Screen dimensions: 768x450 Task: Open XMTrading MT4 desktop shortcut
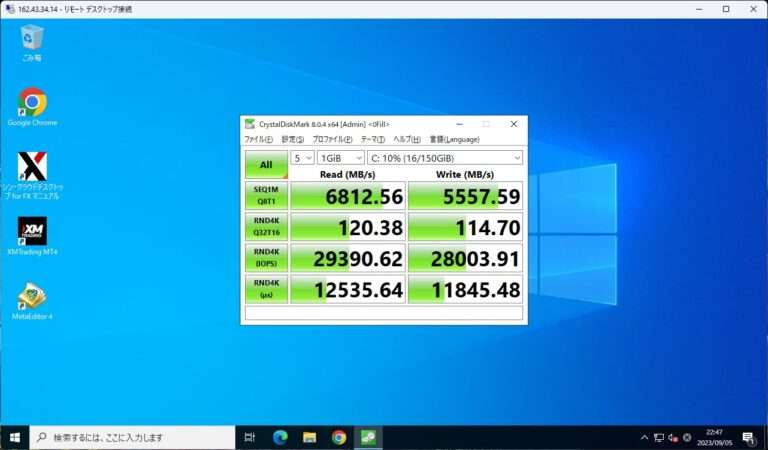(32, 232)
